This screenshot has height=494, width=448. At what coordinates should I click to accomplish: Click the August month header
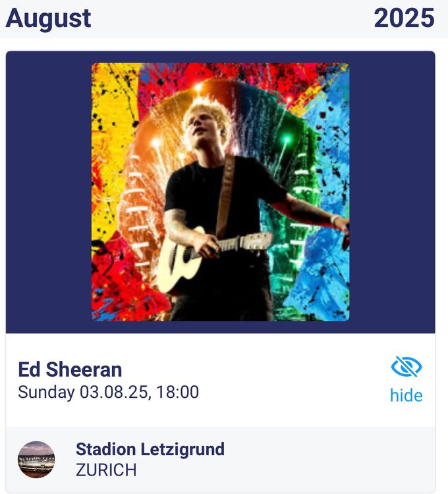(x=48, y=18)
